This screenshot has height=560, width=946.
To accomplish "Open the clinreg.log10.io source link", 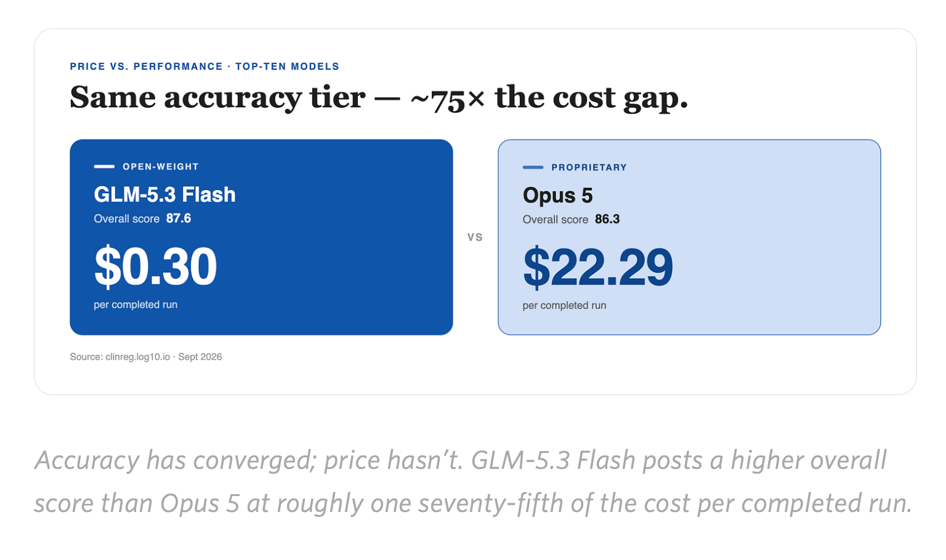I will click(137, 357).
